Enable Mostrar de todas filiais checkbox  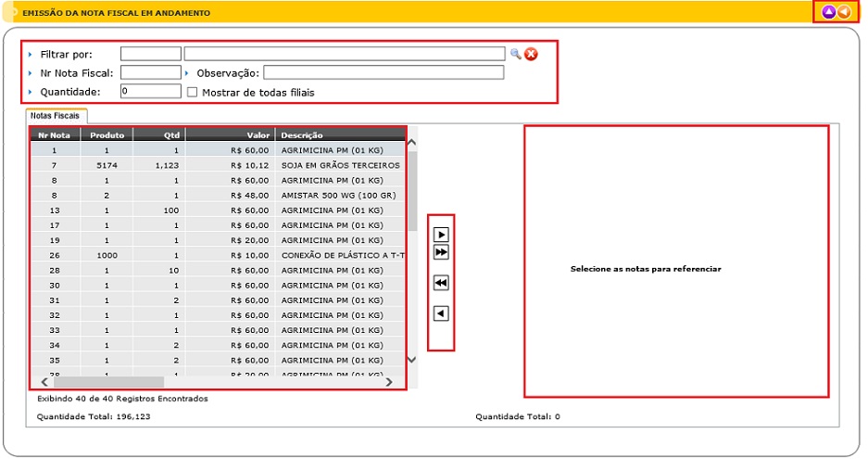pos(193,92)
